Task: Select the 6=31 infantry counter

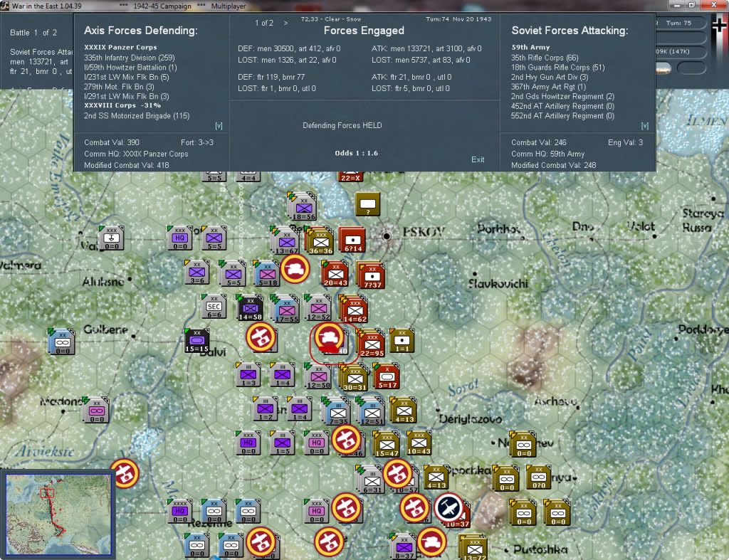Action: point(372,480)
